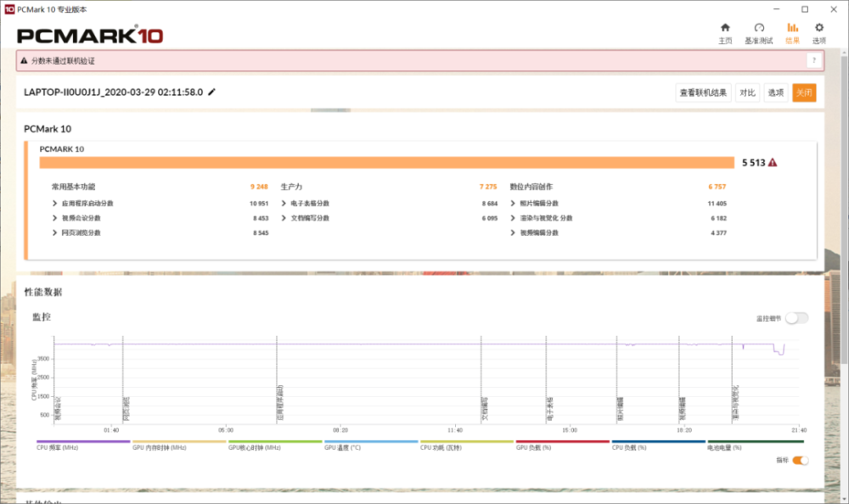The height and width of the screenshot is (504, 849).
Task: Click the orange 关闭 button
Action: tap(804, 92)
